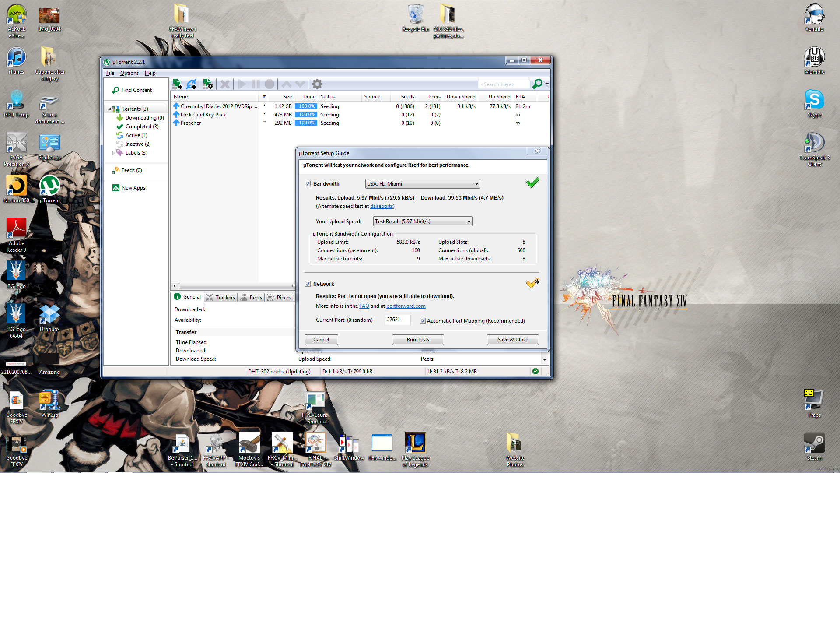Screen dimensions: 840x626
Task: Toggle Automatic Port Mapping checkbox
Action: [x=423, y=321]
